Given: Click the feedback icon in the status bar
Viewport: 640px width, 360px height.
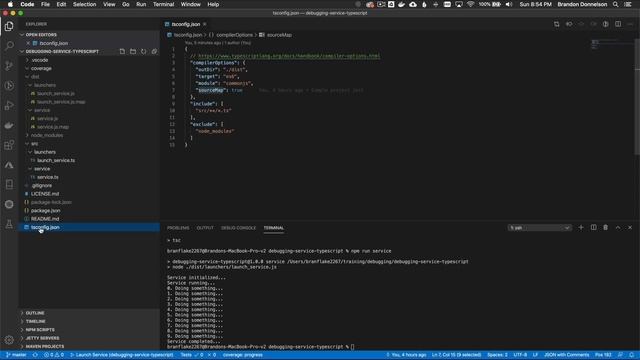Looking at the screenshot, I should 620,355.
